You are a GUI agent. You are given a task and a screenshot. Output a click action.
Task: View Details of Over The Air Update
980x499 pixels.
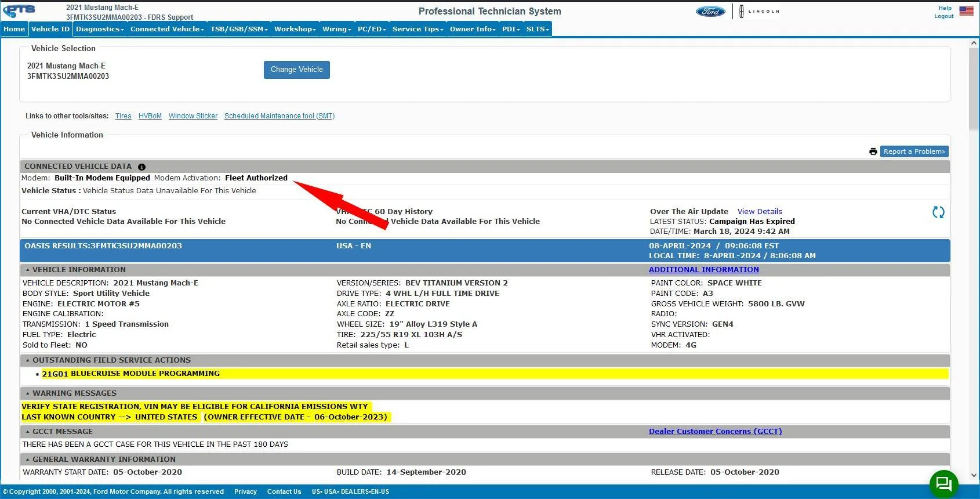[x=760, y=212]
